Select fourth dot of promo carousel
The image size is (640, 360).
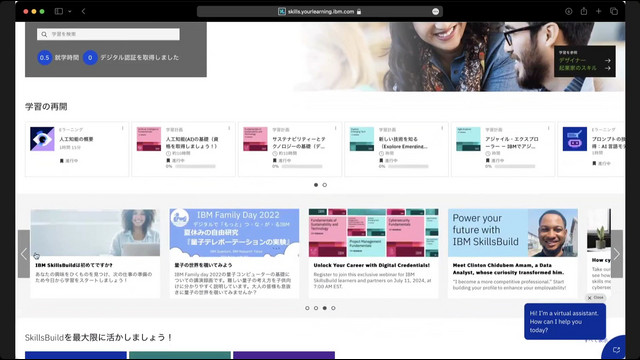pyautogui.click(x=333, y=308)
